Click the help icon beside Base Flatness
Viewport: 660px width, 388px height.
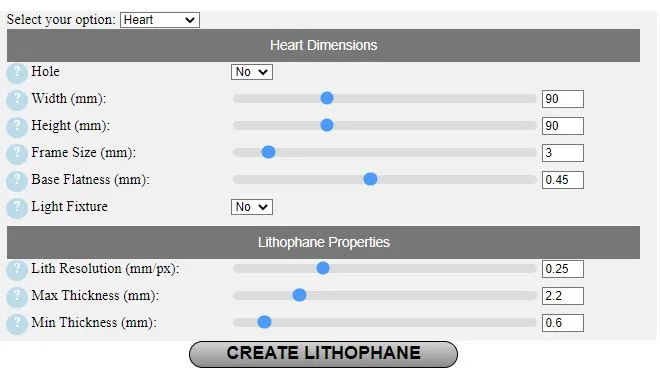click(17, 181)
